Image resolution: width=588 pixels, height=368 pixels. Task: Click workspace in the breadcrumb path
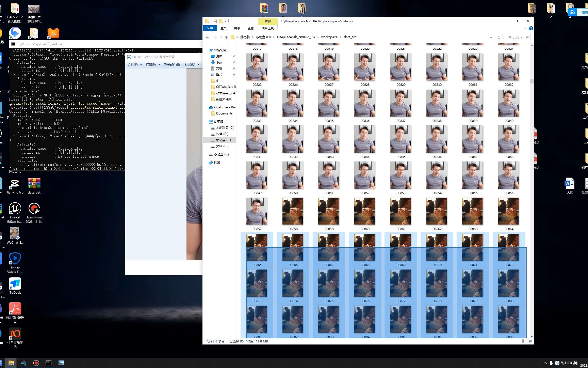click(x=329, y=37)
